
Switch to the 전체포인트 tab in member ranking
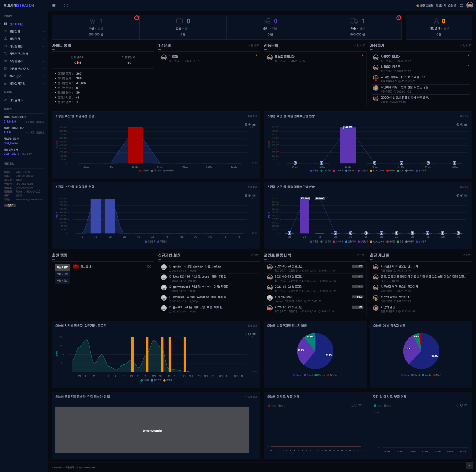point(62,274)
